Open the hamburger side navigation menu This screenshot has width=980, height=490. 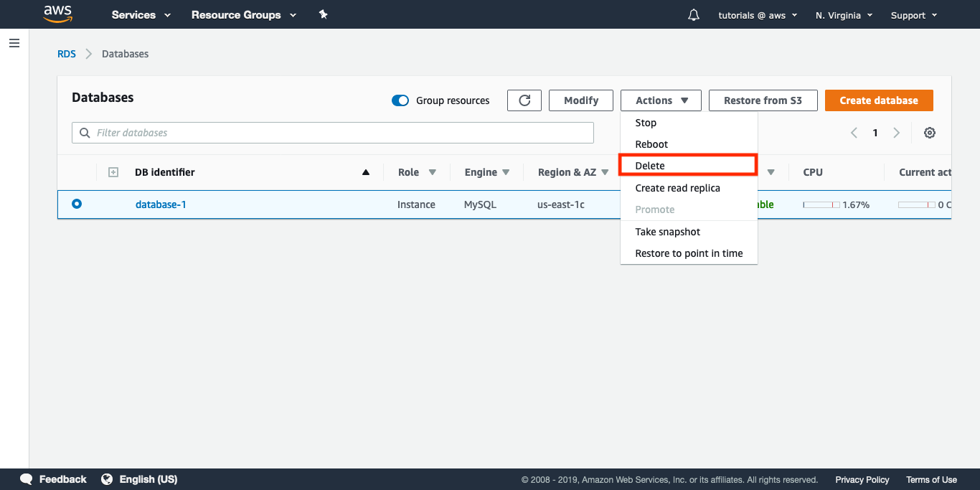(14, 44)
